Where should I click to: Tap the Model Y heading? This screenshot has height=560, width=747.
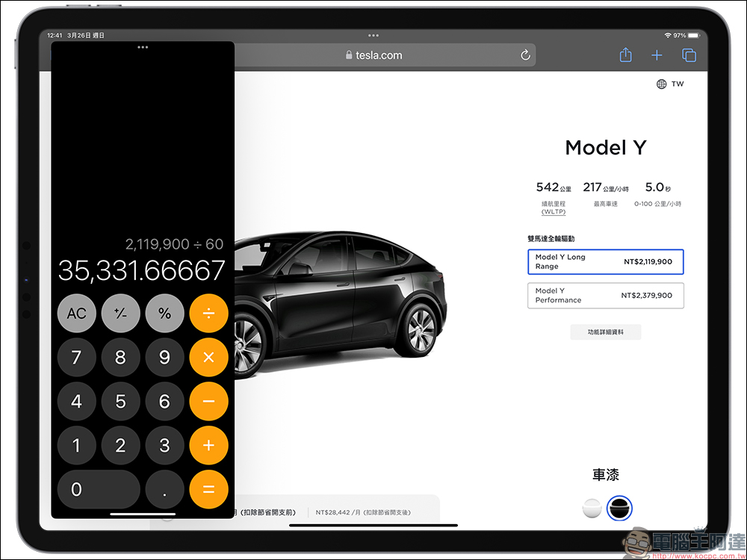pyautogui.click(x=606, y=148)
